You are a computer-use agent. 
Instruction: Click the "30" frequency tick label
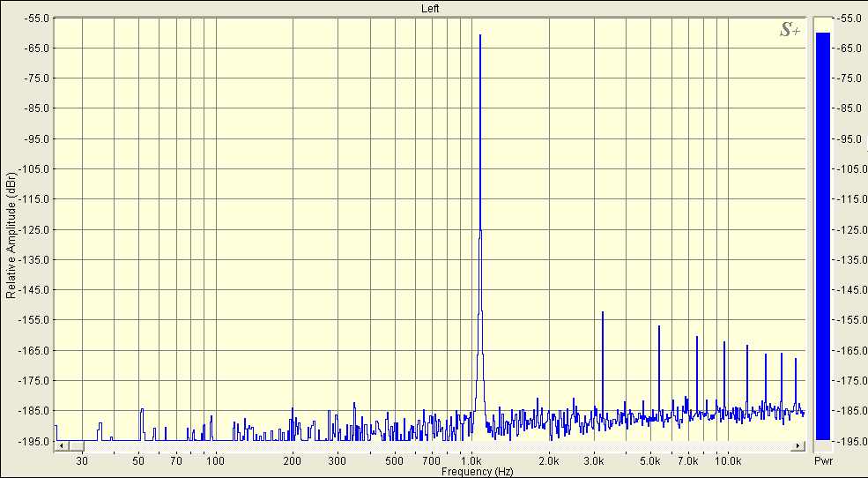pyautogui.click(x=82, y=461)
